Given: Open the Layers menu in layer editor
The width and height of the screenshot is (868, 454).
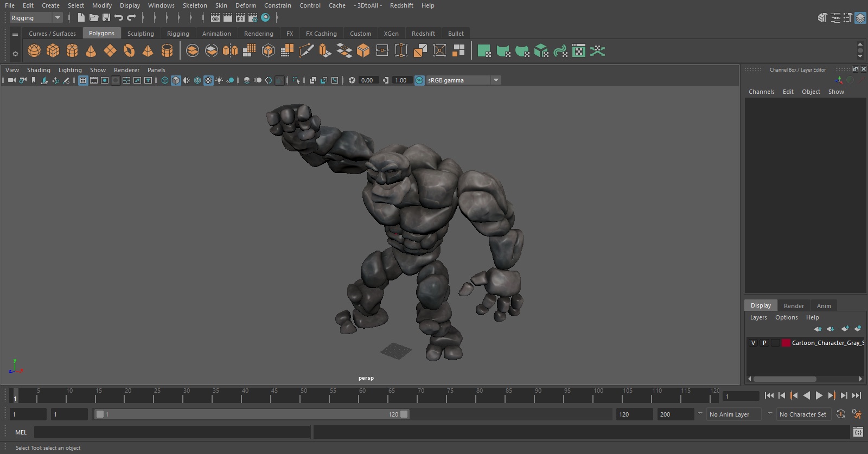Looking at the screenshot, I should tap(758, 317).
